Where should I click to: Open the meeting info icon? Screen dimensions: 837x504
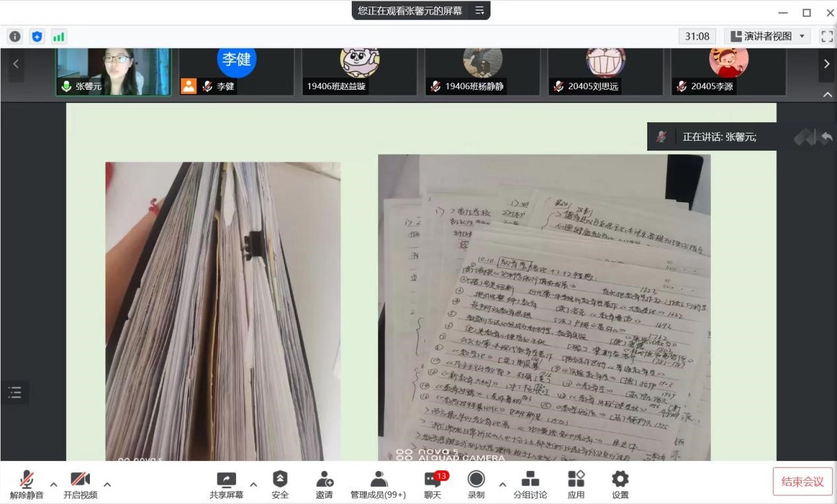pos(15,37)
